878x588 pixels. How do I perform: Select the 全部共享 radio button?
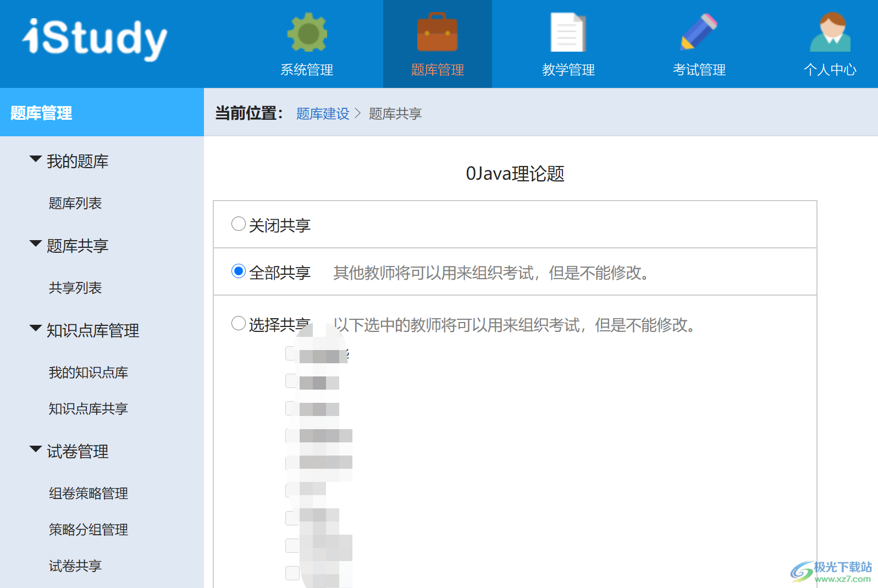[239, 271]
